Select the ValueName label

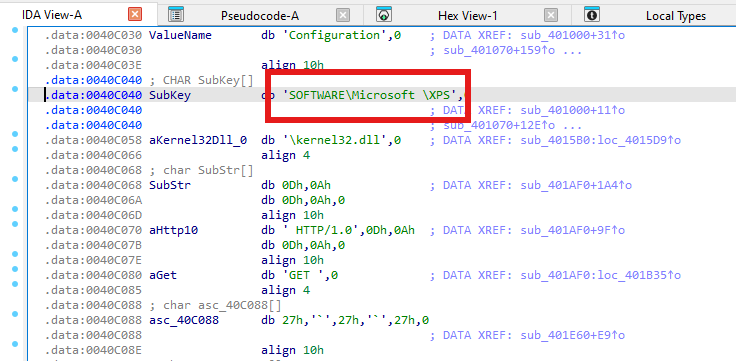coord(180,35)
